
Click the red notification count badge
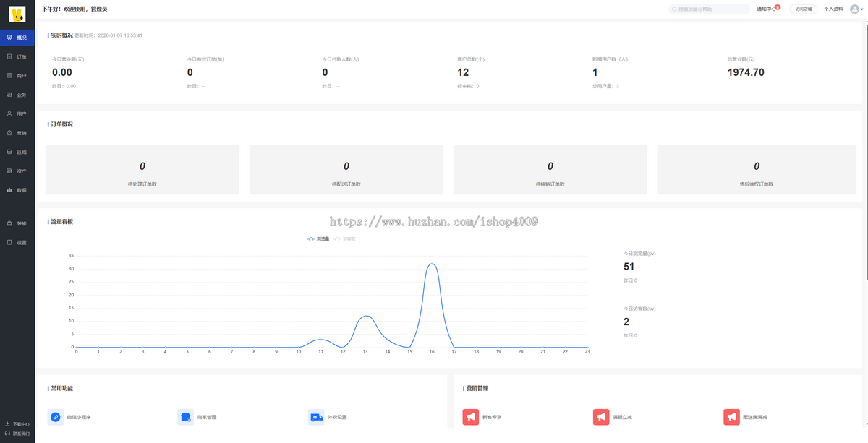click(x=778, y=7)
